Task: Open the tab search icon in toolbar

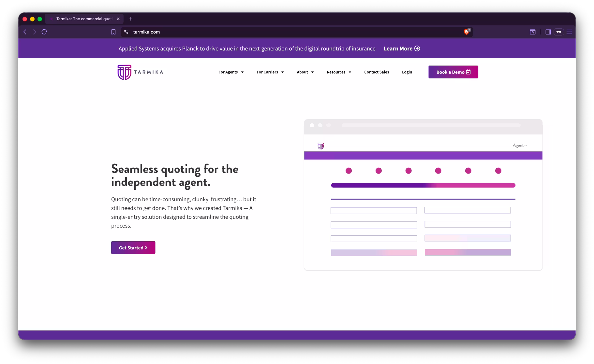Action: [x=532, y=32]
